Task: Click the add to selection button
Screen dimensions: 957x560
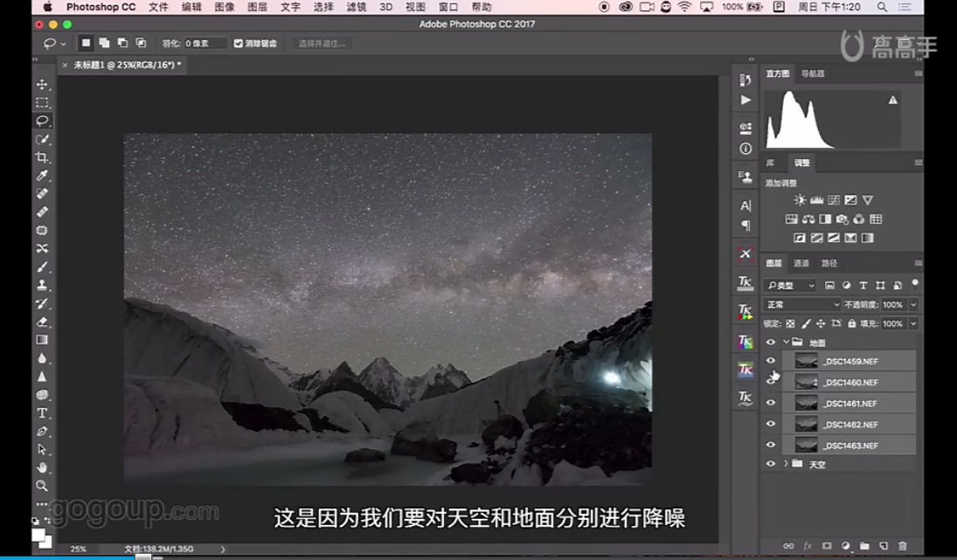Action: pyautogui.click(x=104, y=43)
